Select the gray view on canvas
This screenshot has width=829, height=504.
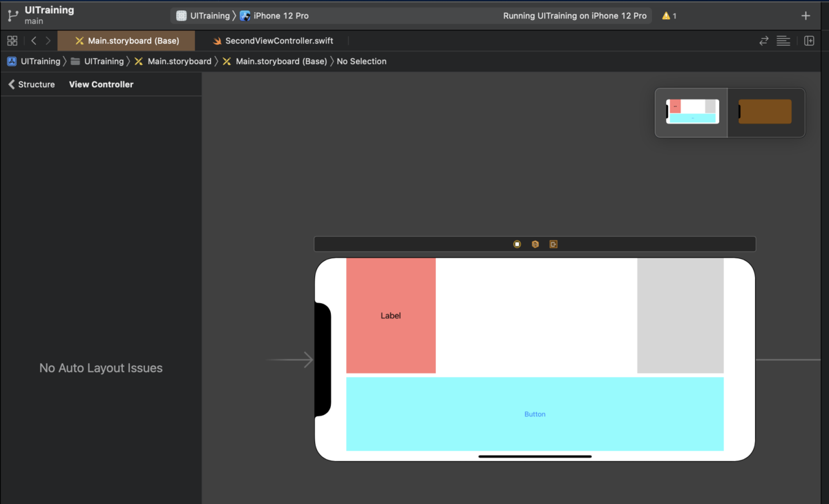[680, 316]
